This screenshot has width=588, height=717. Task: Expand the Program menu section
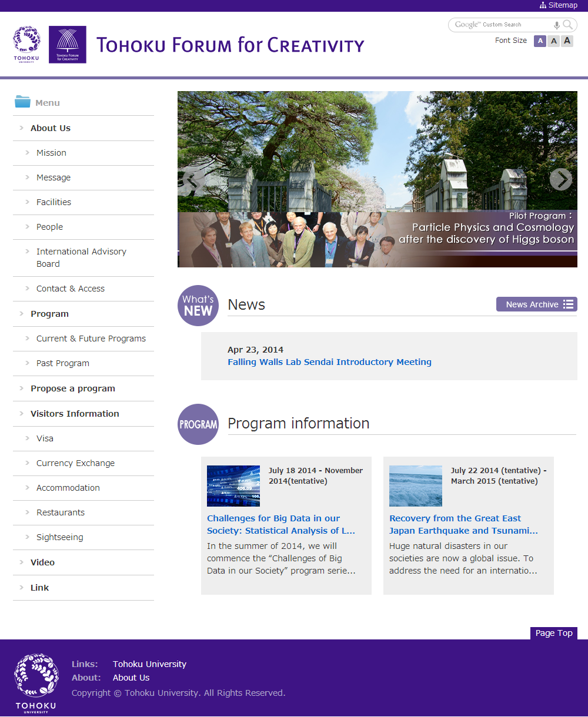click(x=49, y=314)
